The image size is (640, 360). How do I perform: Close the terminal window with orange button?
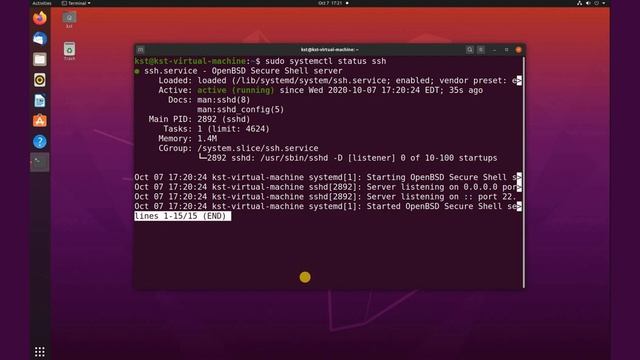click(x=518, y=50)
